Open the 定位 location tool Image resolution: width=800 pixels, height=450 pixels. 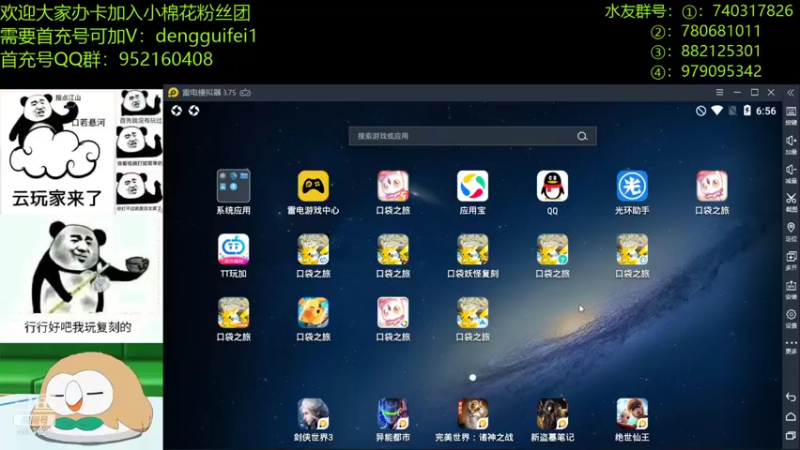(791, 232)
